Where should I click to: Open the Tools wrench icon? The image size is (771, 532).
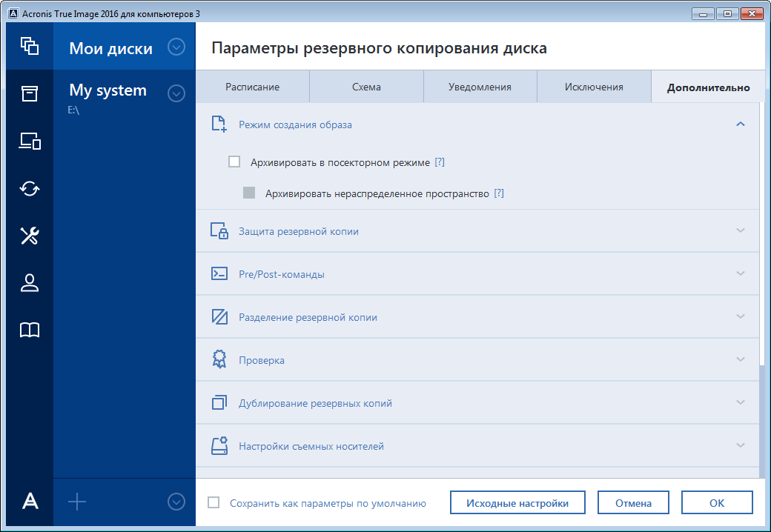coord(30,236)
